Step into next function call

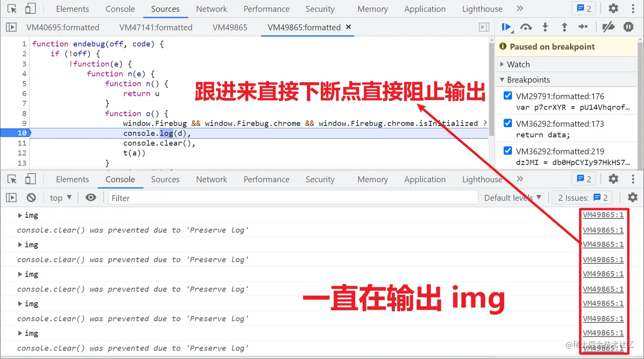(545, 27)
